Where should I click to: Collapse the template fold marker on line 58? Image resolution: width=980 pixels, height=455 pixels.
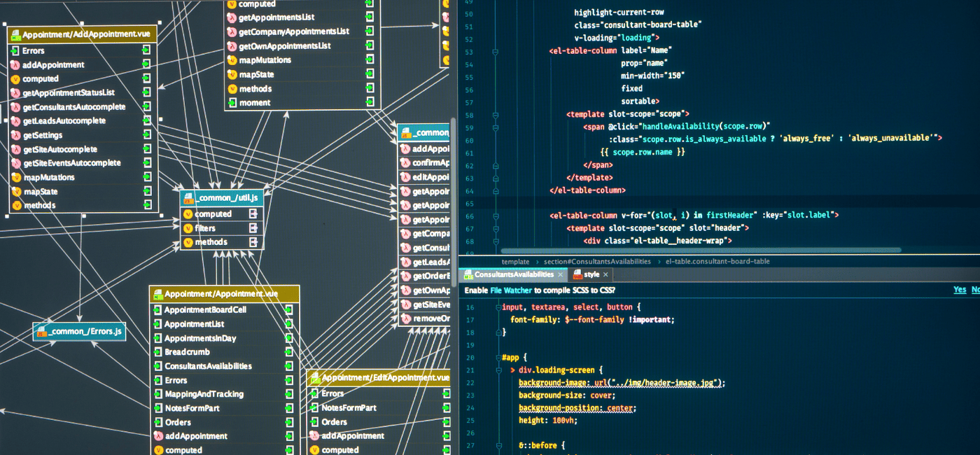pos(496,114)
